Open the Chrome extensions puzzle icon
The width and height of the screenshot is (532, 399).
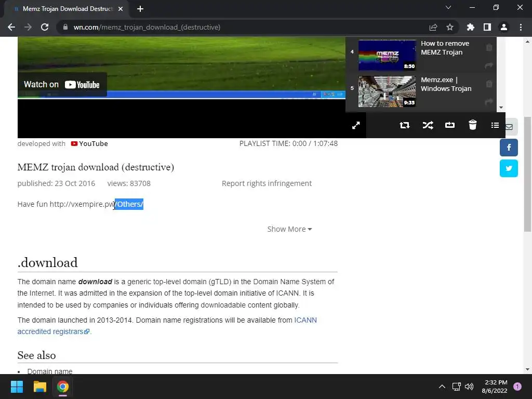coord(471,27)
